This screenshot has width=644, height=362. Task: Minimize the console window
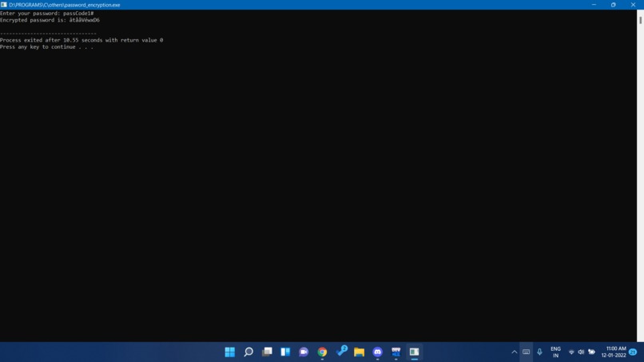tap(594, 5)
